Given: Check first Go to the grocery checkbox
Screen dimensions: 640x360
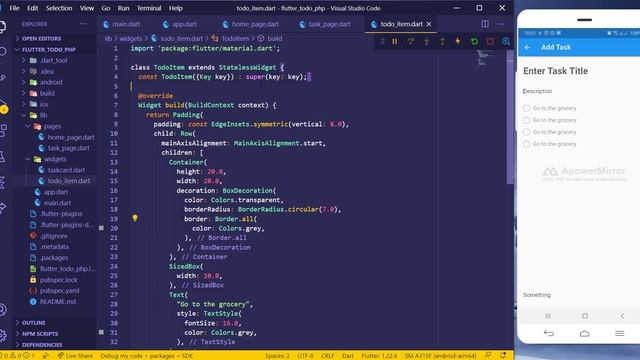Looking at the screenshot, I should click(x=527, y=108).
